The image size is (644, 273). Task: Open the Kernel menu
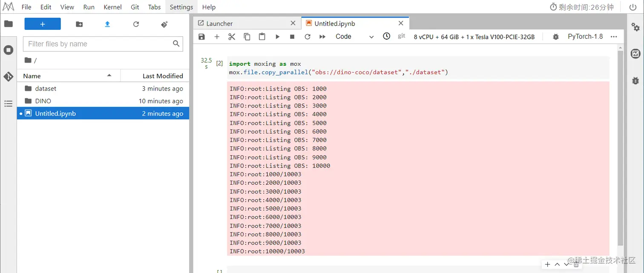click(113, 7)
